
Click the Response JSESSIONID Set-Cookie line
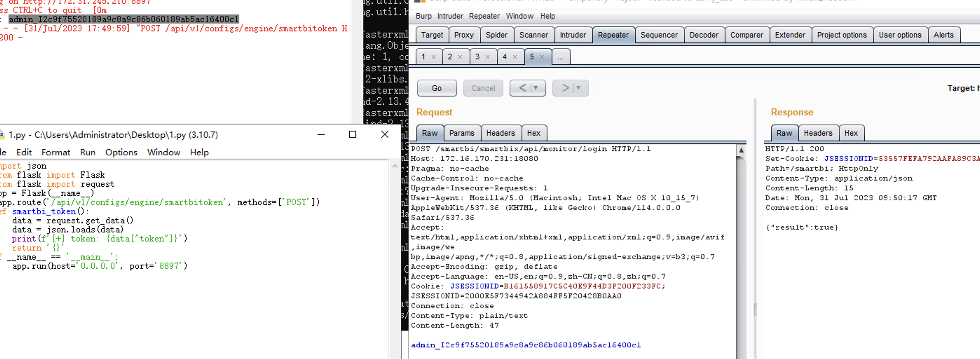(872, 159)
